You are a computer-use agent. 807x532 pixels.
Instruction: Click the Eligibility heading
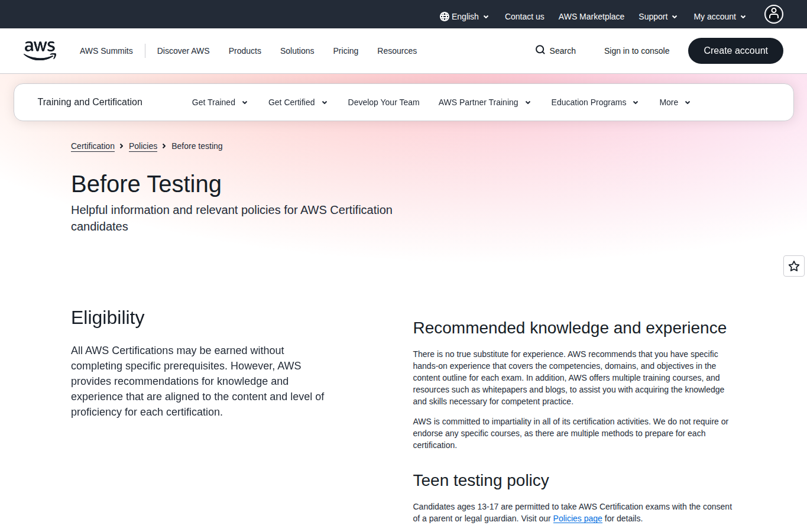pos(108,318)
